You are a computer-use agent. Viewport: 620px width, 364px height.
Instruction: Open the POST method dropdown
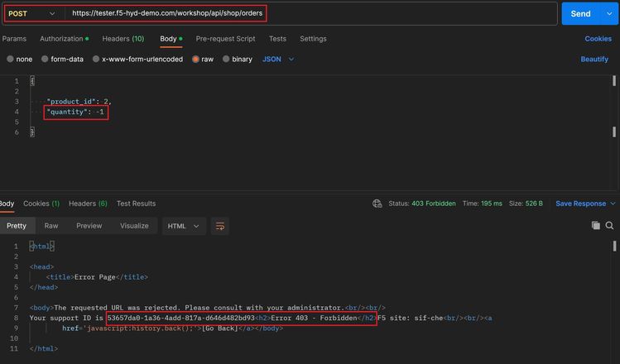33,14
